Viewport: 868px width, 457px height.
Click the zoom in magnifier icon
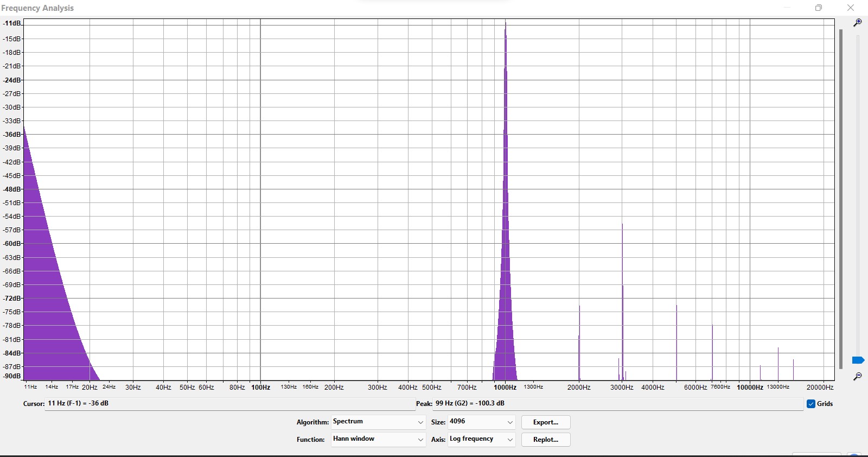click(x=857, y=23)
